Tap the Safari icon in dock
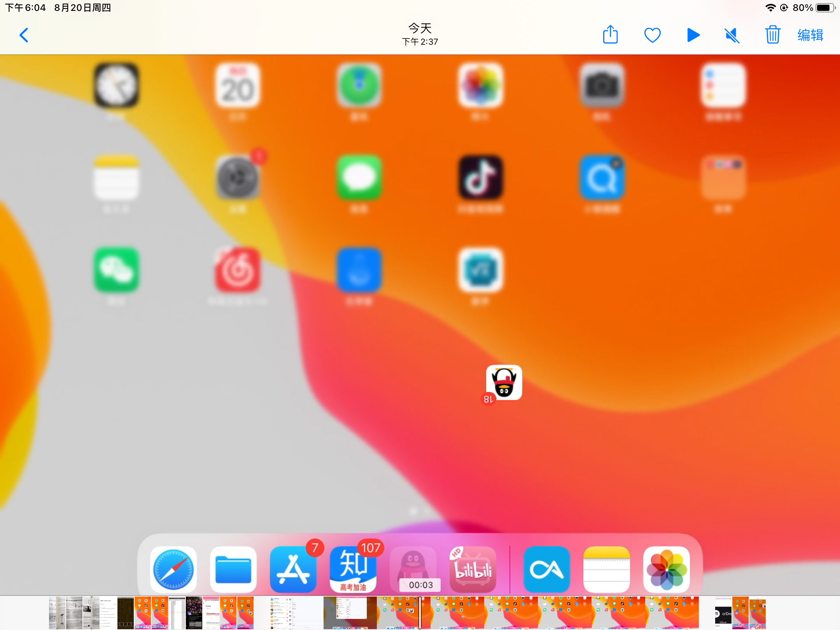 pyautogui.click(x=173, y=570)
